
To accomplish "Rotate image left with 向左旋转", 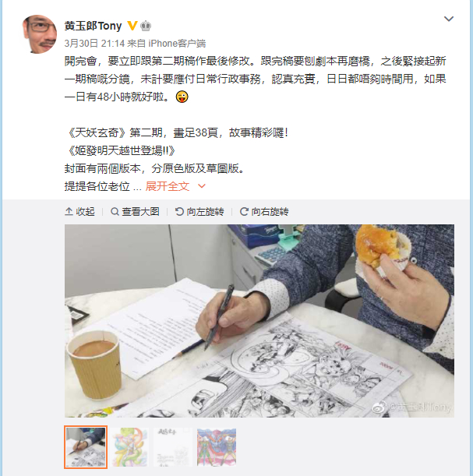I will 199,212.
